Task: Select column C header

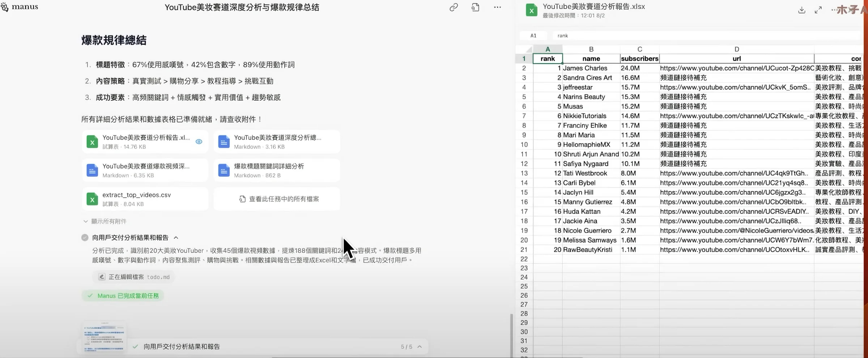Action: point(640,49)
